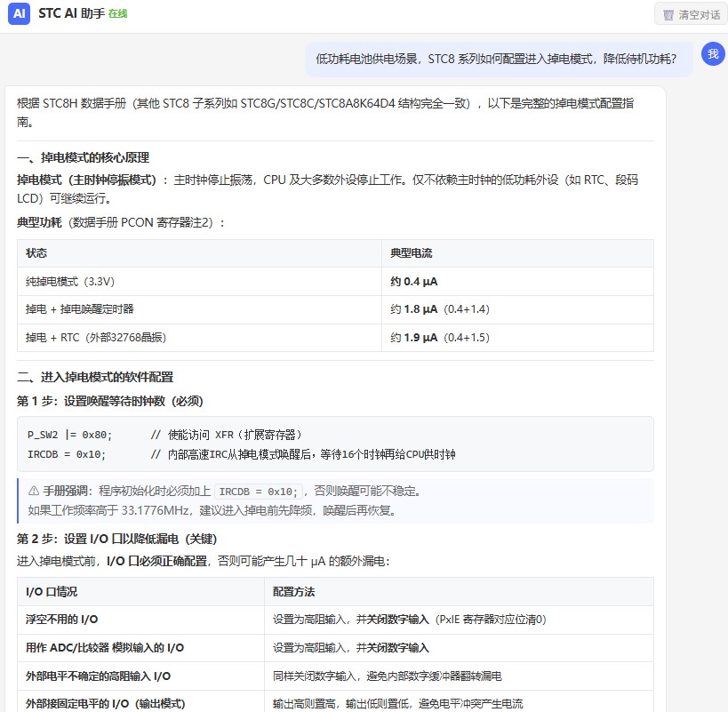Screen dimensions: 728x712
Task: Click heading 第 1 步：设置唤醒等待时钟数
Action: [x=109, y=401]
